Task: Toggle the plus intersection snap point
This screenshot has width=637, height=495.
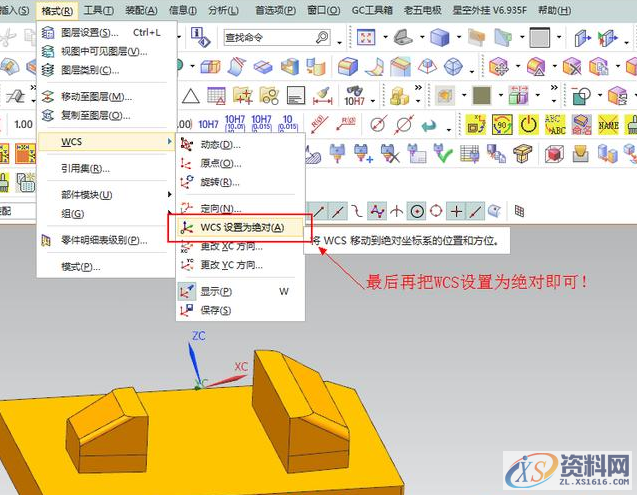Action: (456, 211)
